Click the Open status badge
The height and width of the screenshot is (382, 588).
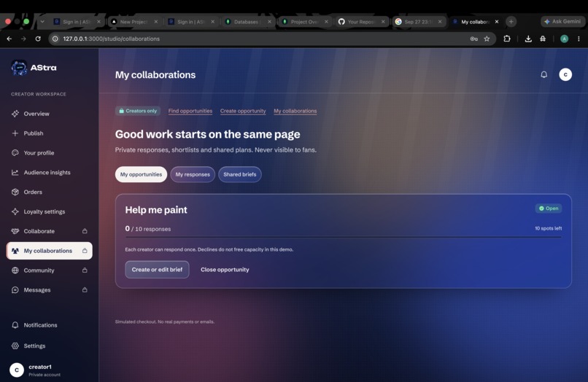[549, 208]
